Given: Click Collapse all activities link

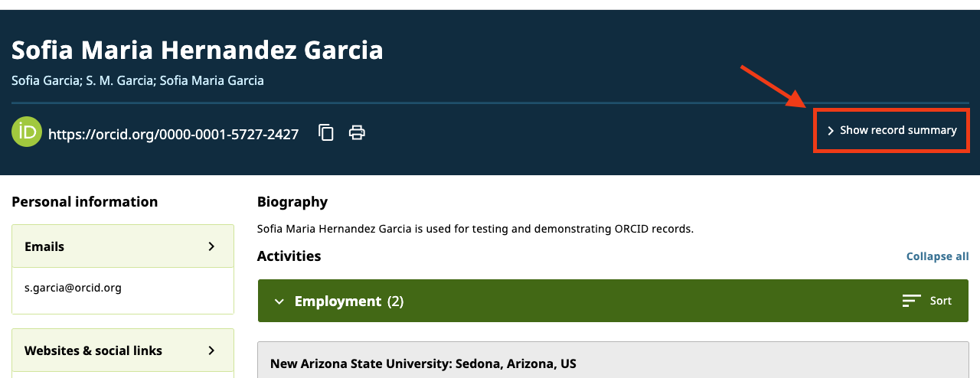Looking at the screenshot, I should pyautogui.click(x=937, y=256).
